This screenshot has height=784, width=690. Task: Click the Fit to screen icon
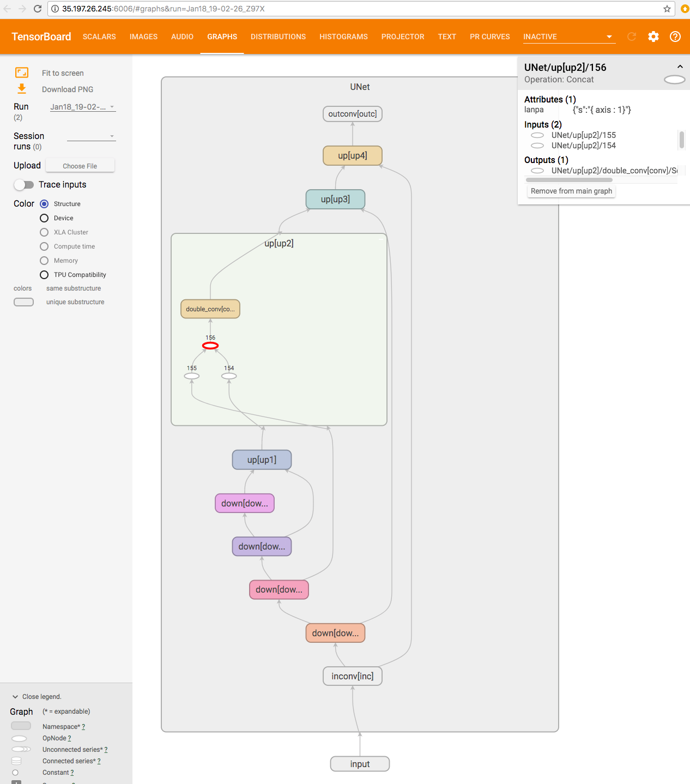click(x=22, y=73)
